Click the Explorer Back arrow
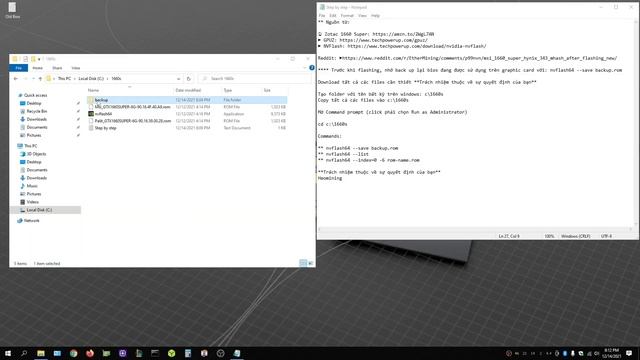This screenshot has height=360, width=640. pyautogui.click(x=16, y=78)
